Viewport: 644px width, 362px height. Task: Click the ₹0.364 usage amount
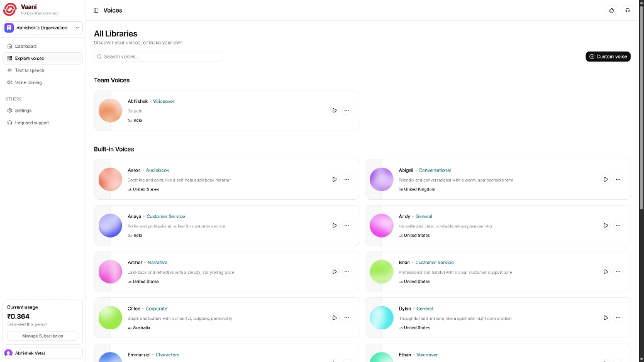pyautogui.click(x=18, y=317)
